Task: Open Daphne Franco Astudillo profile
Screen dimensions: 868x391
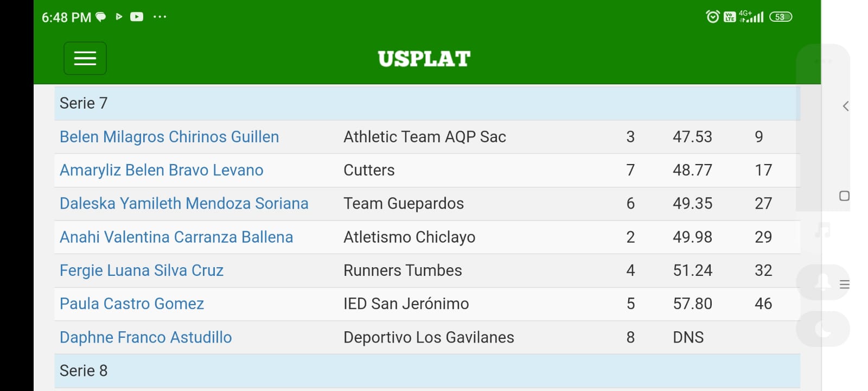Action: point(146,337)
